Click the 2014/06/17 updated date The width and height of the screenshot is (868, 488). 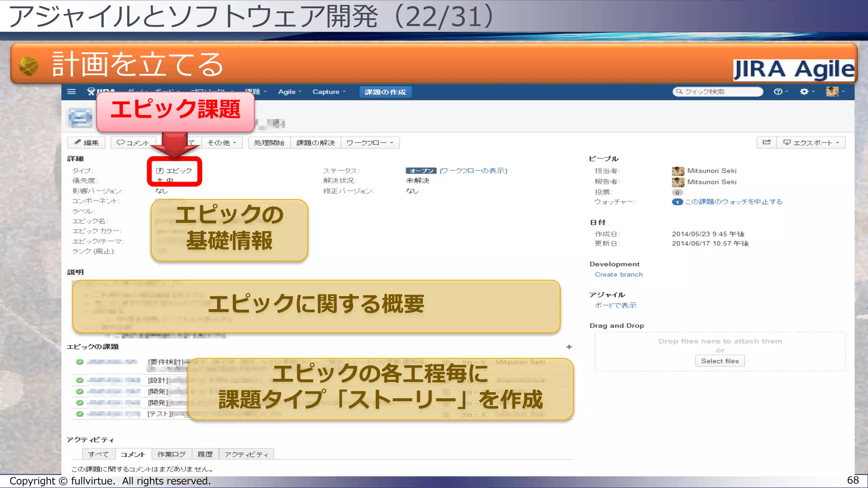pyautogui.click(x=710, y=244)
